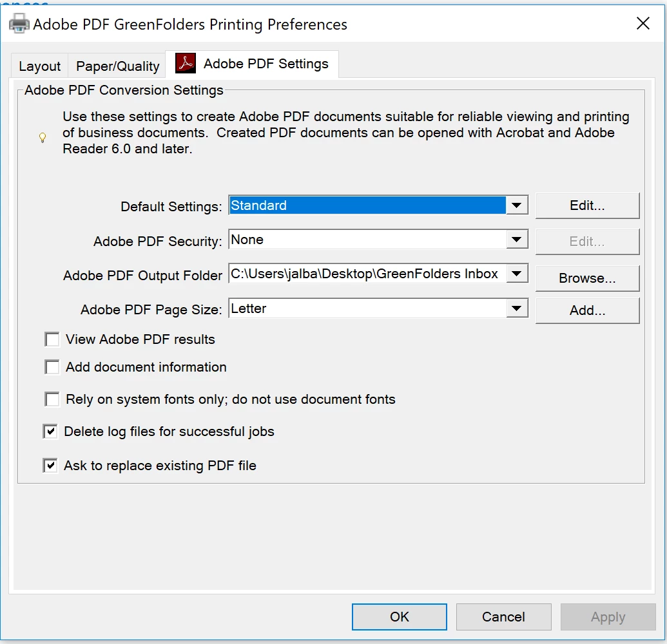Click Browse to choose output folder
This screenshot has width=667, height=644.
[587, 278]
